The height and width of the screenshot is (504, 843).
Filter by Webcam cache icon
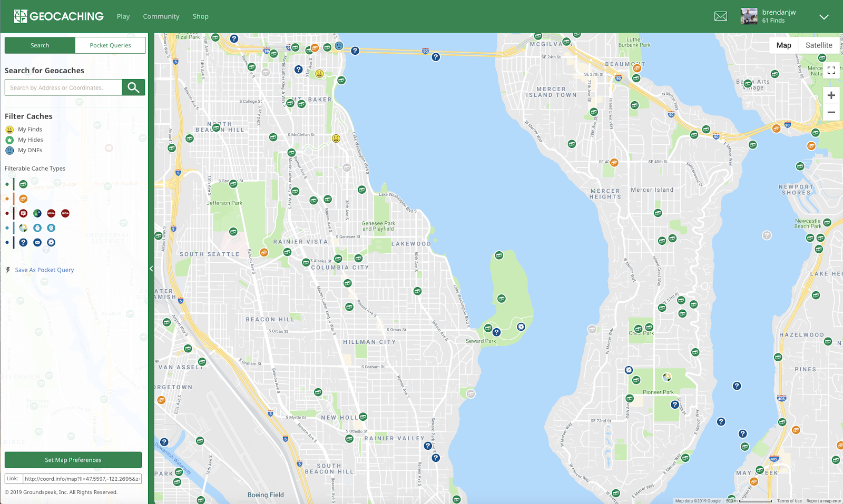(51, 228)
